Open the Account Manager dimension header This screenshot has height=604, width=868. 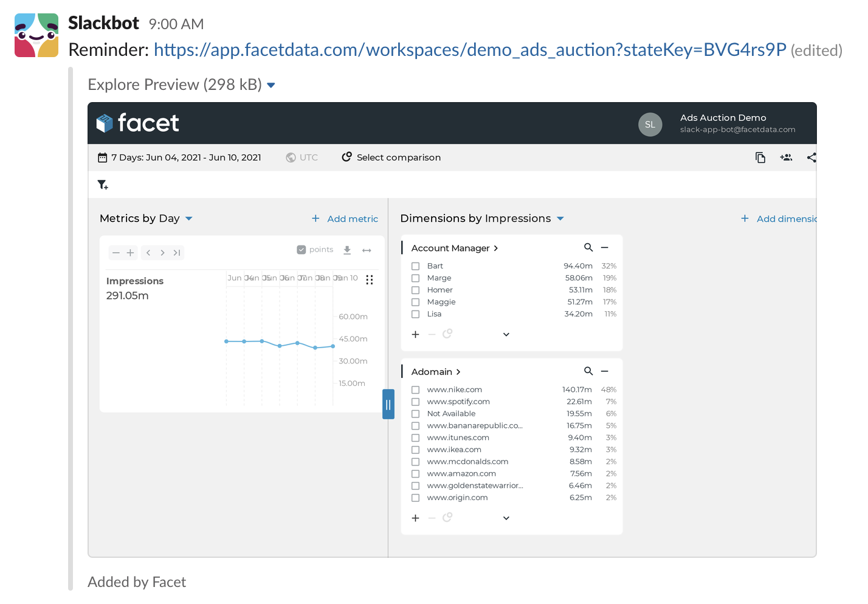(x=454, y=248)
